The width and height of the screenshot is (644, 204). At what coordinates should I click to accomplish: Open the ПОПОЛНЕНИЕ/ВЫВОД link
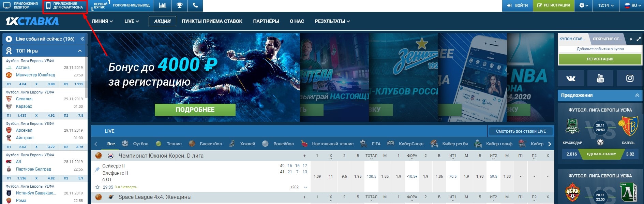click(x=131, y=5)
